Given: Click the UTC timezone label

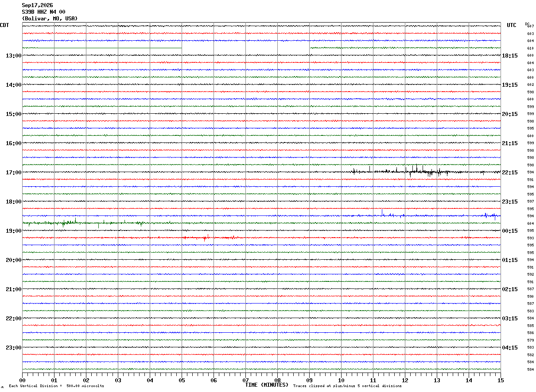Looking at the screenshot, I should tap(512, 25).
